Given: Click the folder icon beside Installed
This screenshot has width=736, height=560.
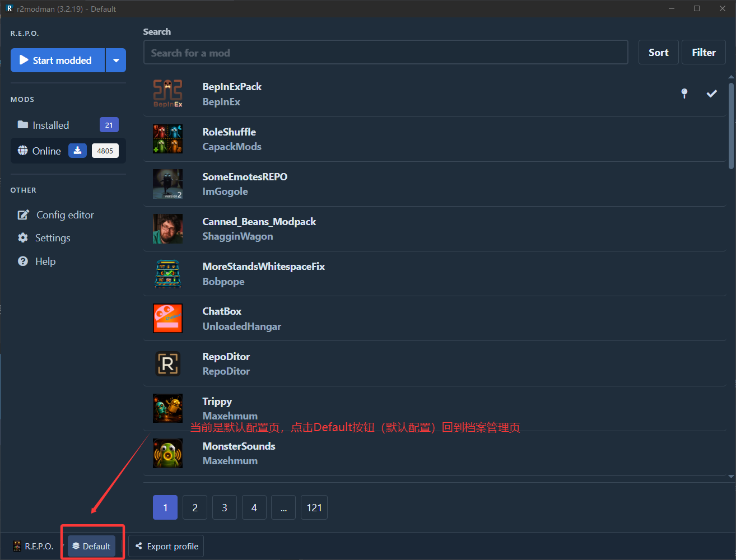Looking at the screenshot, I should pos(23,125).
